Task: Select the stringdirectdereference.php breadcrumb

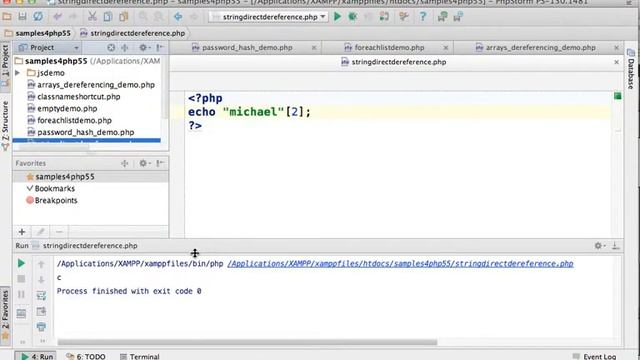Action: click(133, 33)
